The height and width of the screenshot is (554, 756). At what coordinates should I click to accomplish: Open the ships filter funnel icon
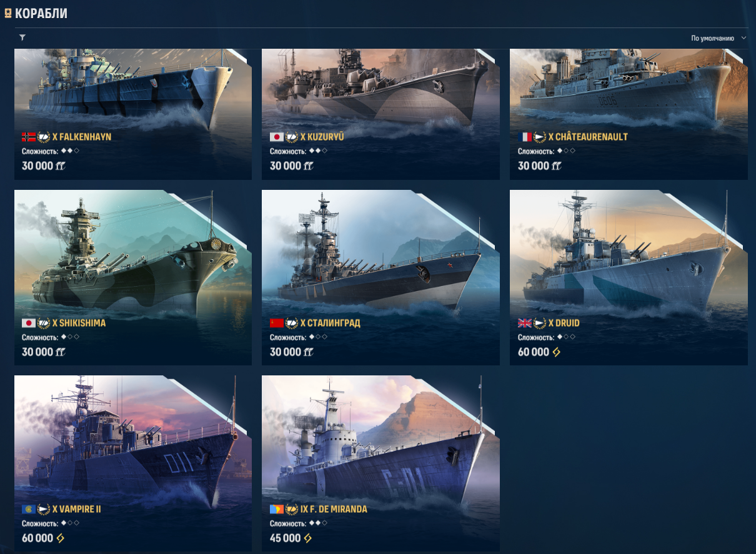22,37
